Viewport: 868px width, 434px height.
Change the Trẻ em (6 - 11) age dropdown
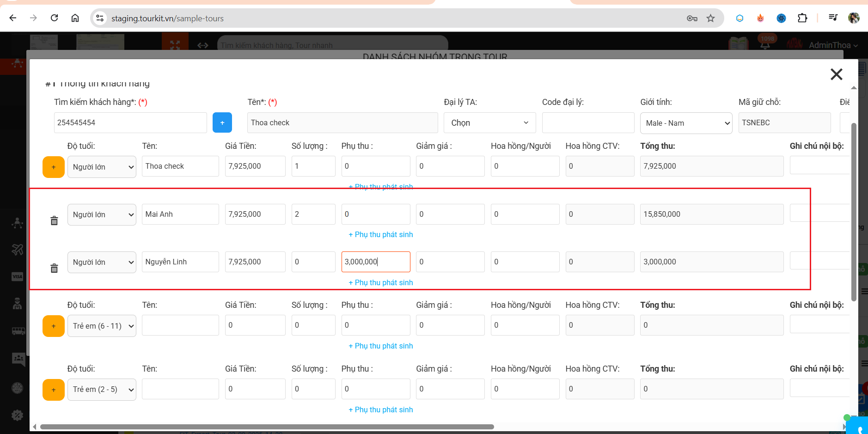tap(102, 326)
